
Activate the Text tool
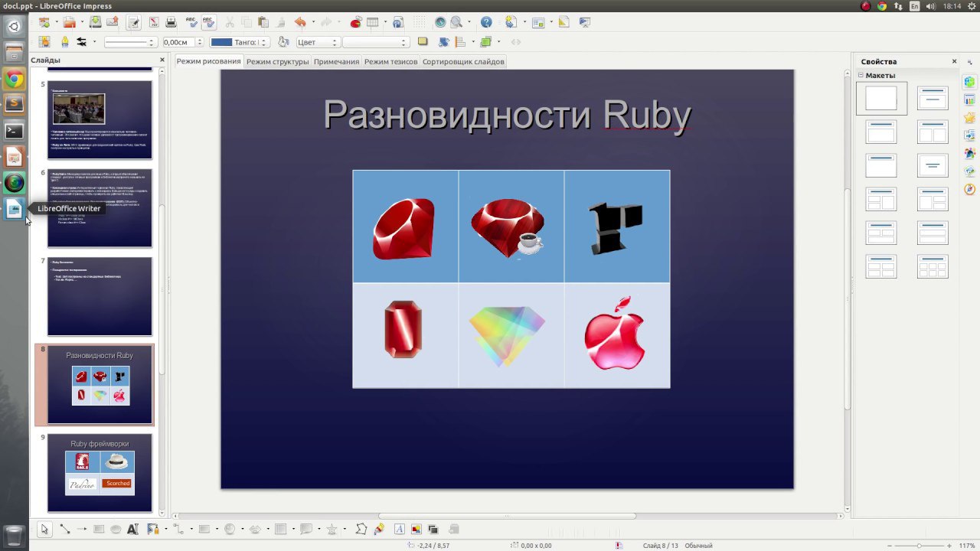point(132,529)
